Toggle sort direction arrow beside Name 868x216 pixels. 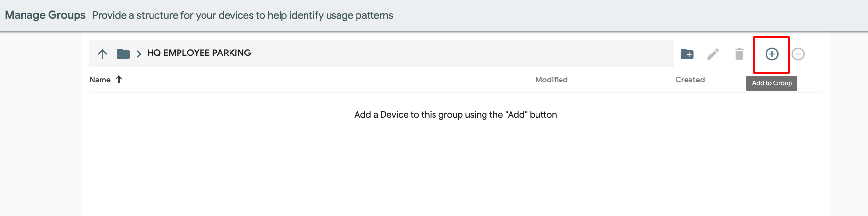click(119, 80)
